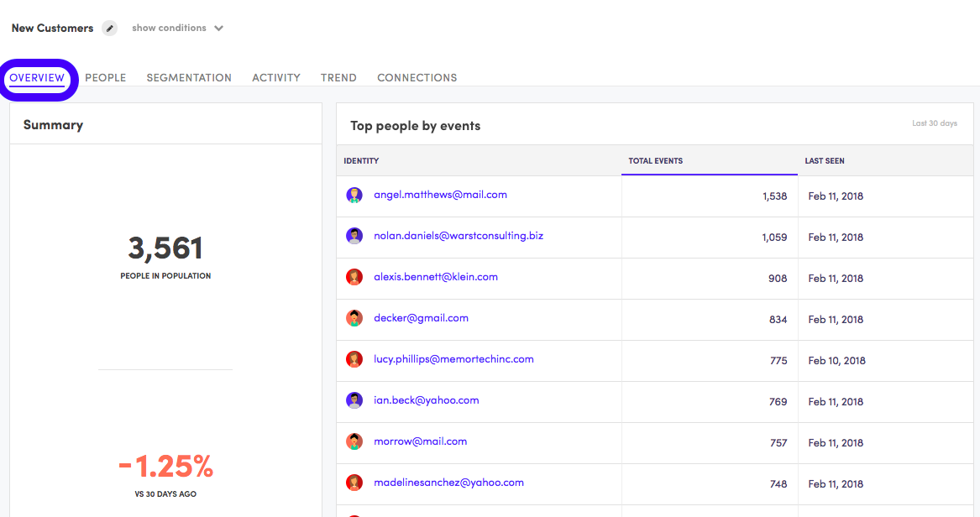This screenshot has width=980, height=517.
Task: Click the New Customers title
Action: tap(53, 28)
